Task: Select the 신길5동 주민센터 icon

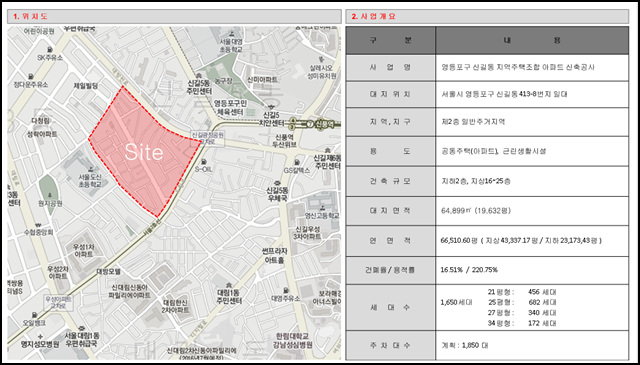Action: click(x=199, y=76)
